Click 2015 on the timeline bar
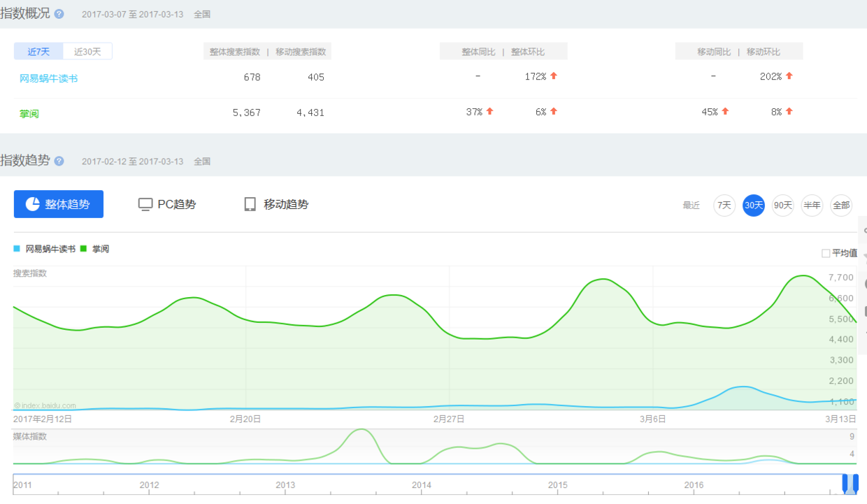 pyautogui.click(x=558, y=485)
